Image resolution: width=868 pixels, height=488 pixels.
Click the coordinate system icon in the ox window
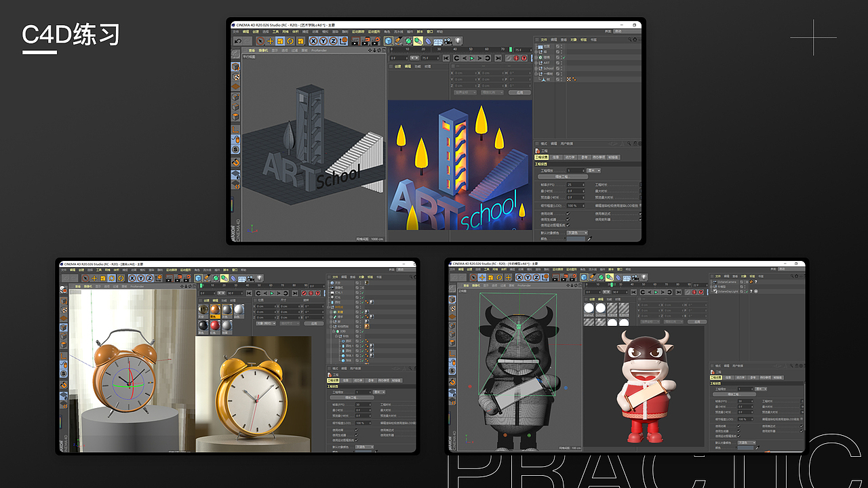pyautogui.click(x=544, y=277)
